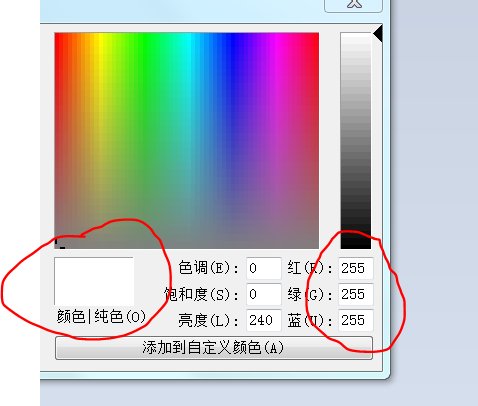This screenshot has width=478, height=406.
Task: Click the 颜色|纯色(O) label
Action: coord(101,316)
